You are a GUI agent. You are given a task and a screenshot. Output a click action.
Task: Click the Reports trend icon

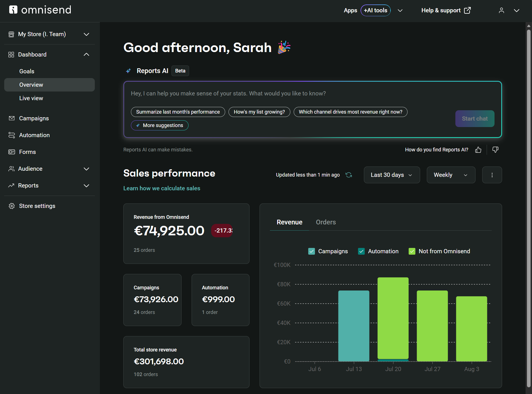[11, 186]
